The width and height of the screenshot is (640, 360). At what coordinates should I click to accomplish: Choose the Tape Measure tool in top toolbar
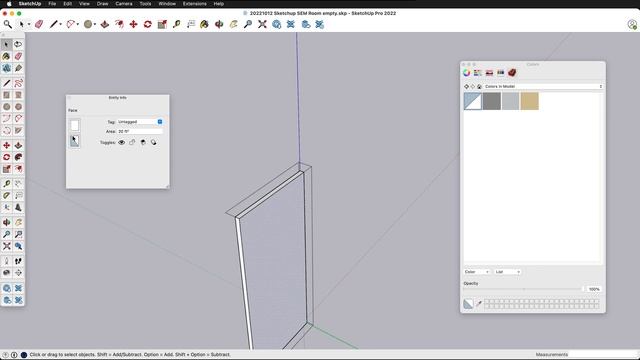coord(176,24)
